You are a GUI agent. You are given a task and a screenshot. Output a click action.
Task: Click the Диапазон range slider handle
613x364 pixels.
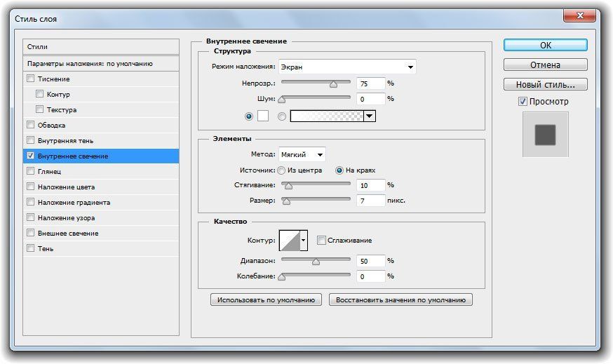coord(316,262)
